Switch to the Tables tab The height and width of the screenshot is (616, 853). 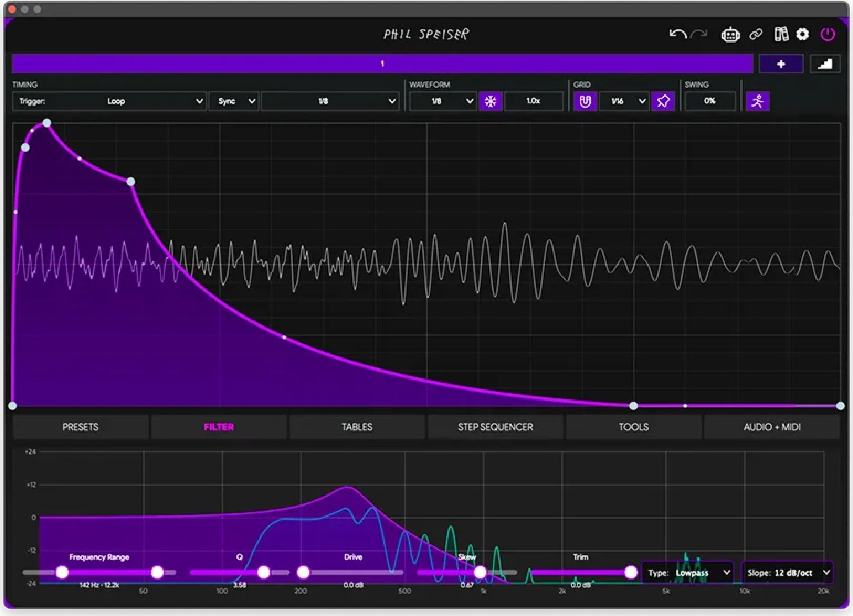click(x=357, y=427)
